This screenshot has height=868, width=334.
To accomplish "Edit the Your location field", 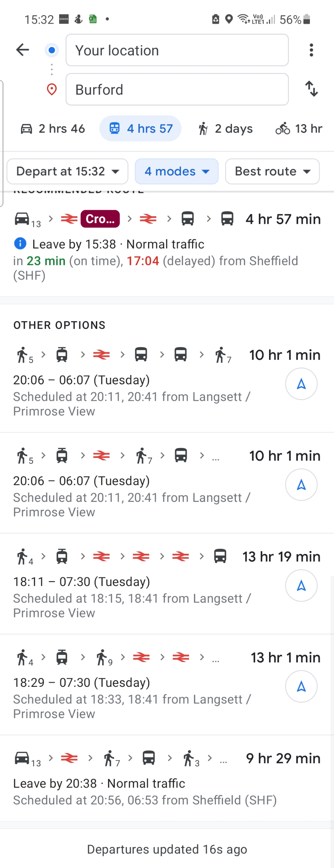I will pos(177,50).
